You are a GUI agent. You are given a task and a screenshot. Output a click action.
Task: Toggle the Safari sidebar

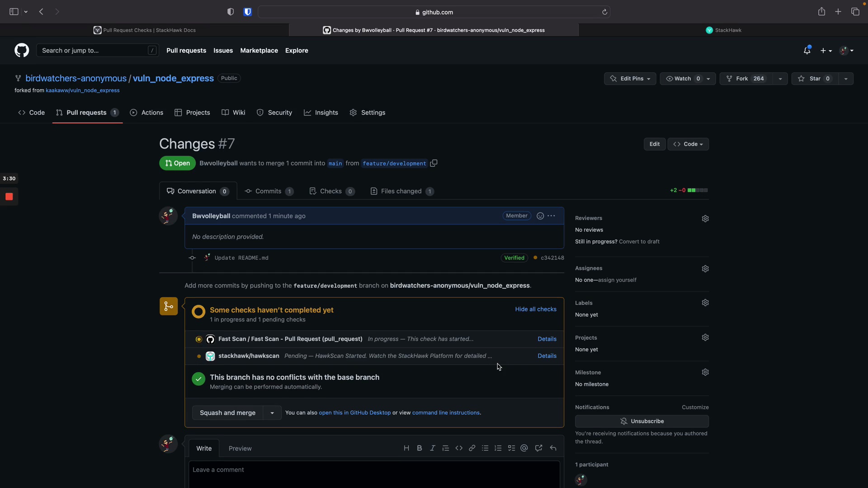tap(13, 12)
